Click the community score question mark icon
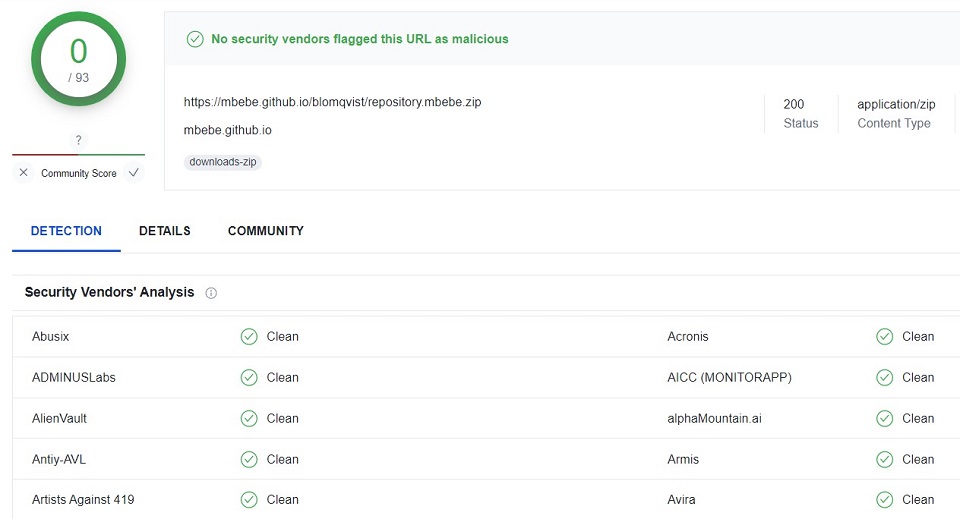Image resolution: width=960 pixels, height=519 pixels. click(x=78, y=140)
